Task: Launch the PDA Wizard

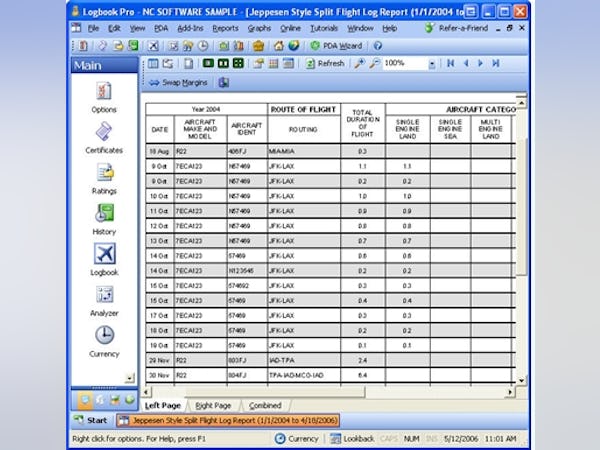Action: (x=336, y=46)
